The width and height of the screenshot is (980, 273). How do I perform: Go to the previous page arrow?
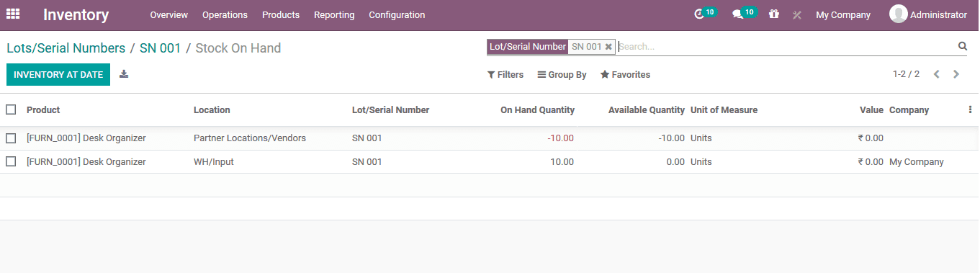click(936, 74)
